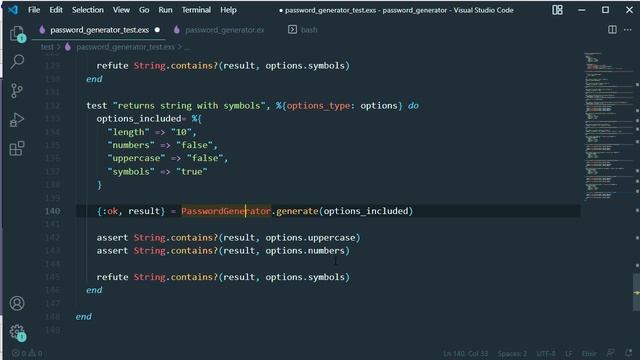The width and height of the screenshot is (640, 360).
Task: Open the Manage gear icon
Action: [17, 332]
